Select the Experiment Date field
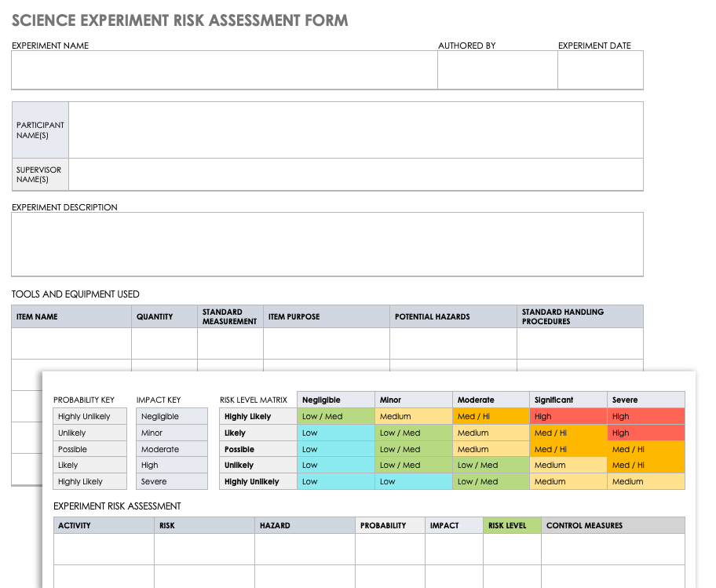Viewport: 716px width, 588px height. pos(600,71)
